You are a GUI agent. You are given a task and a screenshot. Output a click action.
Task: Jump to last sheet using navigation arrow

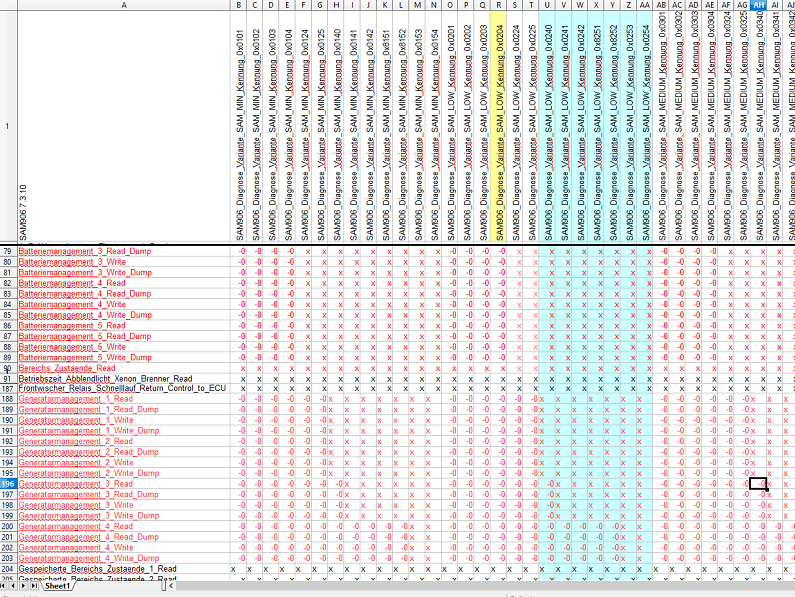[x=35, y=586]
